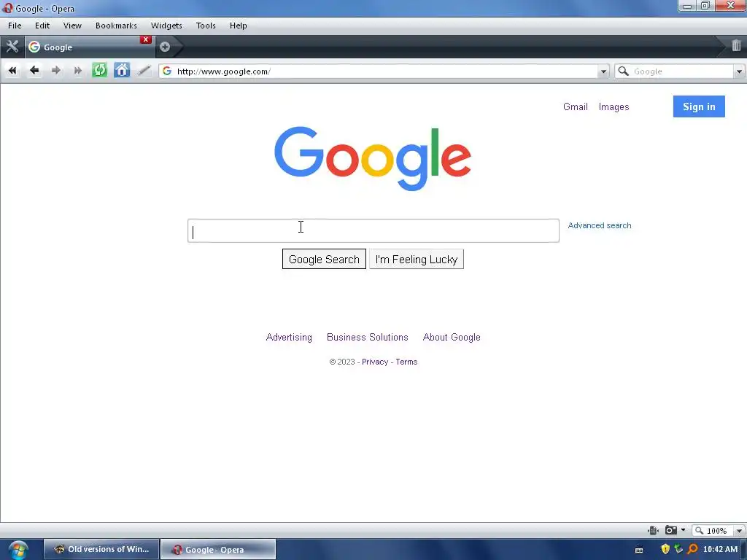Click the on-screen keyboard tray icon

pyautogui.click(x=639, y=550)
